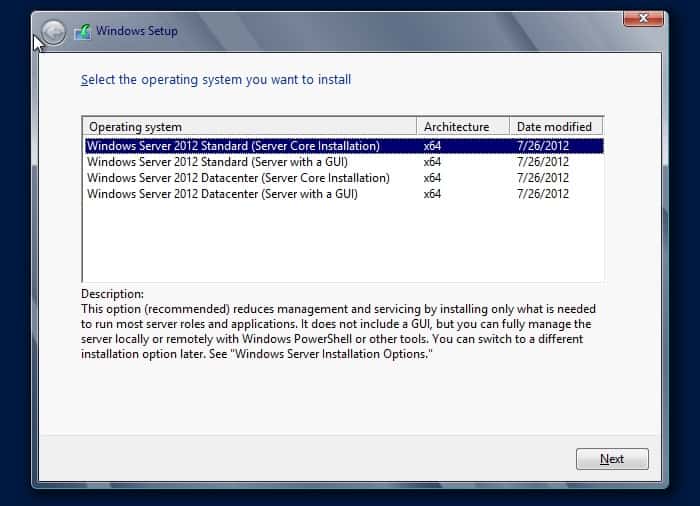Click the 'Description:' label
This screenshot has width=700, height=506.
(x=112, y=294)
